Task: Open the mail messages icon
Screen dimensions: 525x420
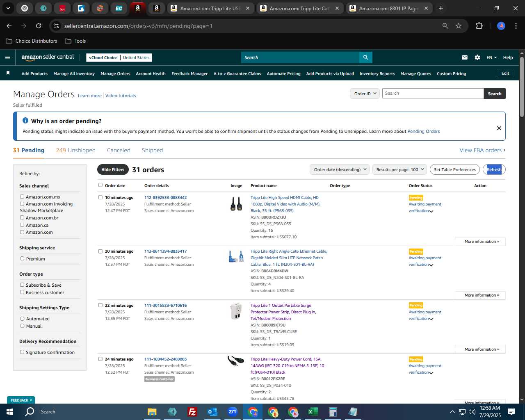Action: (464, 57)
